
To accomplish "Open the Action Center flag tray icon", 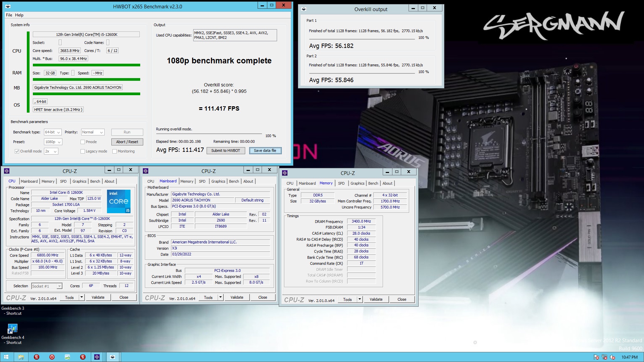I will tap(596, 357).
